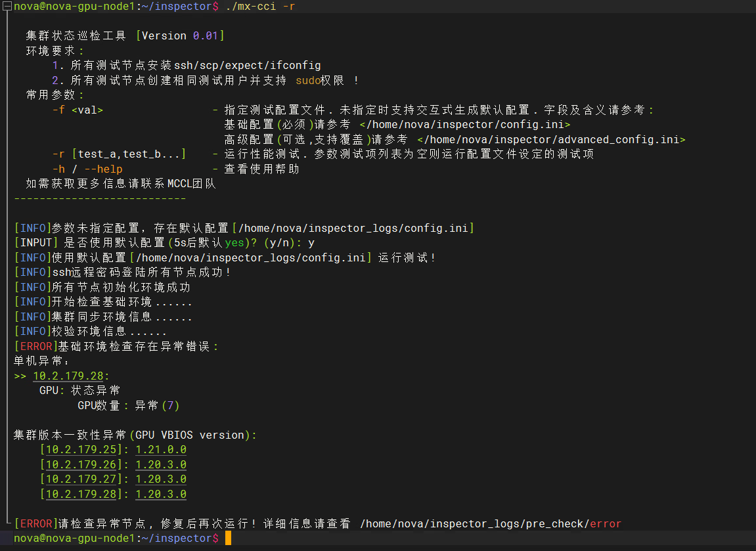The image size is (756, 551).
Task: Open the 10.2.179.28 address in VBIOS list
Action: pyautogui.click(x=81, y=494)
